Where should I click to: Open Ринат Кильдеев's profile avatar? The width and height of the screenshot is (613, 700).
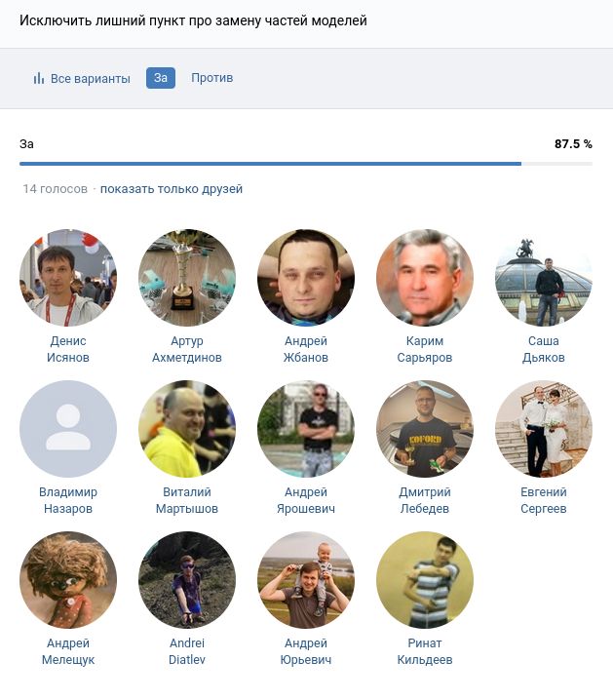point(425,579)
